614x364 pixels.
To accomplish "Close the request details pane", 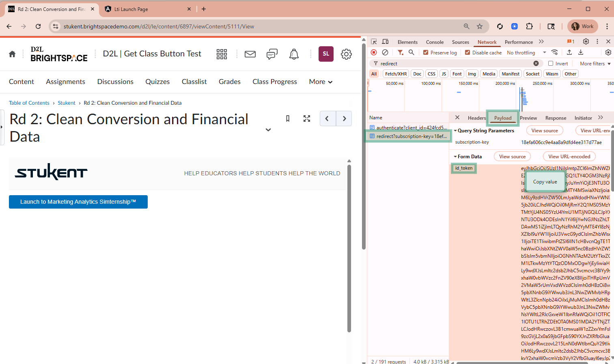I will (x=457, y=117).
